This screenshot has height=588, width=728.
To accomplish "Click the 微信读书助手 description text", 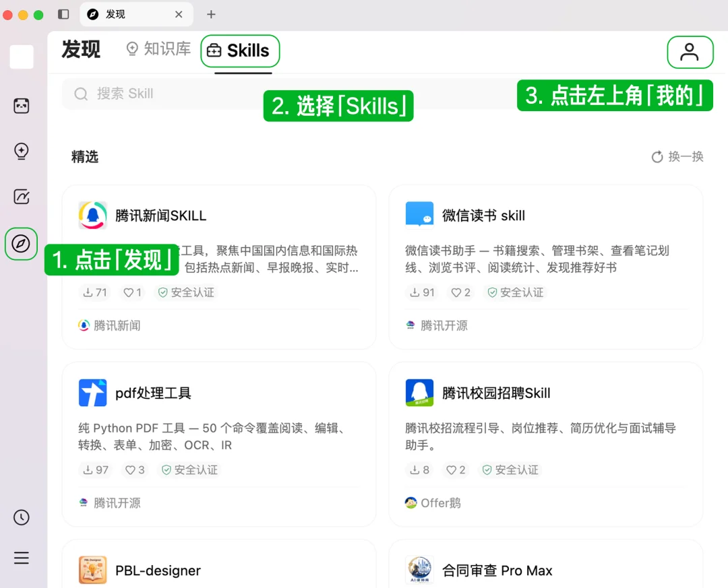I will pyautogui.click(x=537, y=259).
